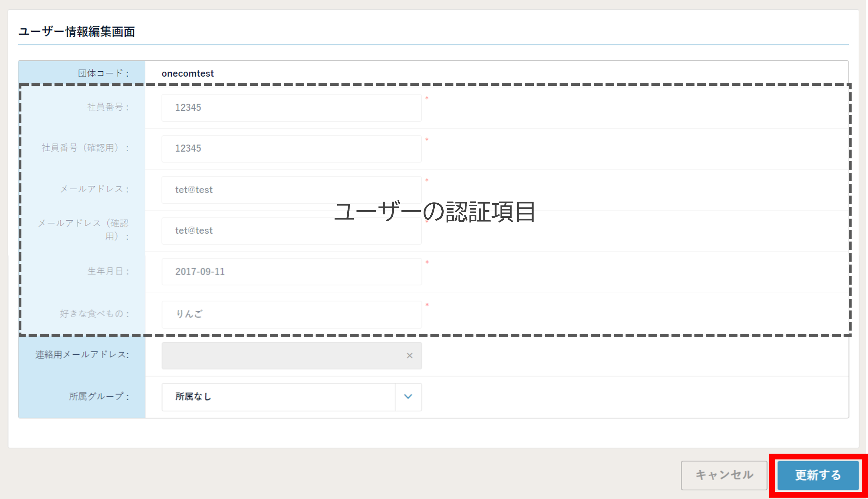868x499 pixels.
Task: Click the ユーザー情報編集画面 page heading
Action: (x=76, y=32)
